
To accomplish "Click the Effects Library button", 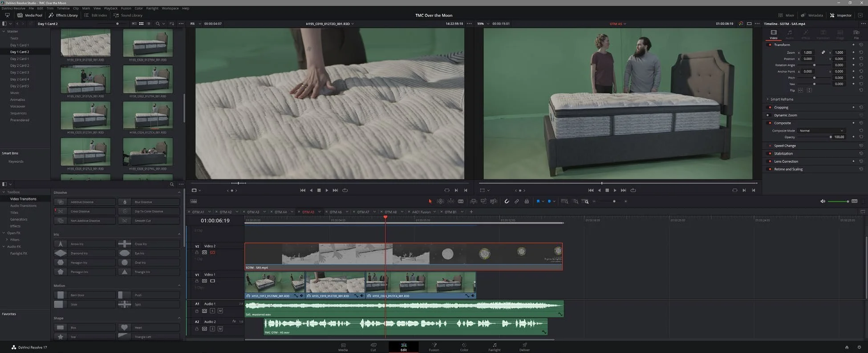I will 63,15.
